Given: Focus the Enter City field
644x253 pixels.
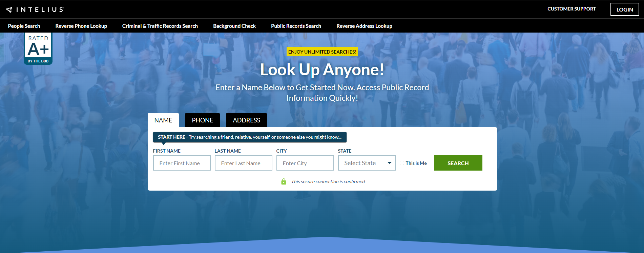Looking at the screenshot, I should click(305, 163).
